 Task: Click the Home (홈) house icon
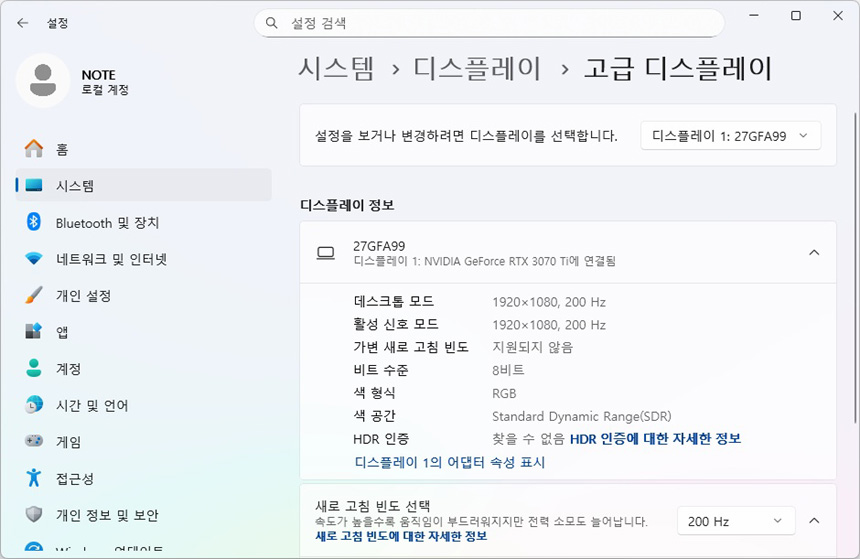(x=34, y=149)
